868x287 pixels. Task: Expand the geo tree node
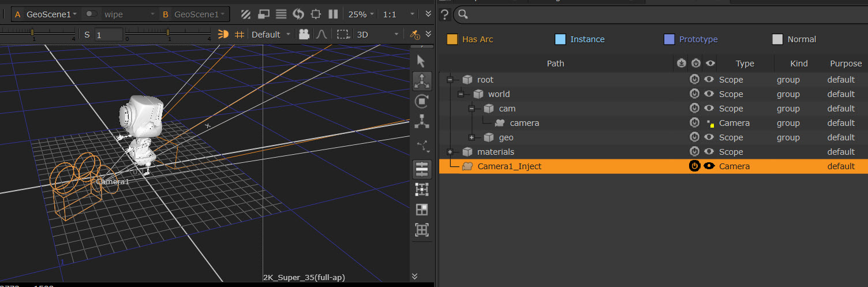(x=472, y=137)
